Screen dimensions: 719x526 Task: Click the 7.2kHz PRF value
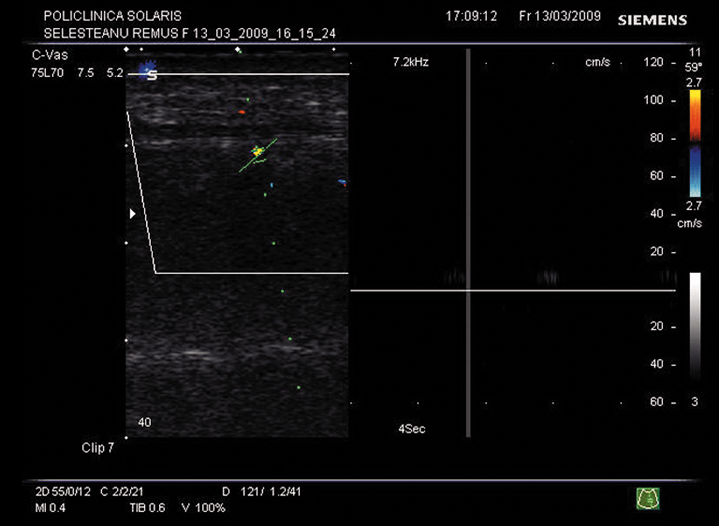point(411,62)
